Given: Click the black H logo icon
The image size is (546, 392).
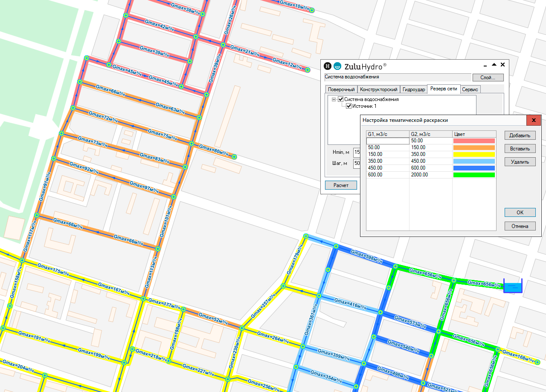Looking at the screenshot, I should click(x=328, y=66).
